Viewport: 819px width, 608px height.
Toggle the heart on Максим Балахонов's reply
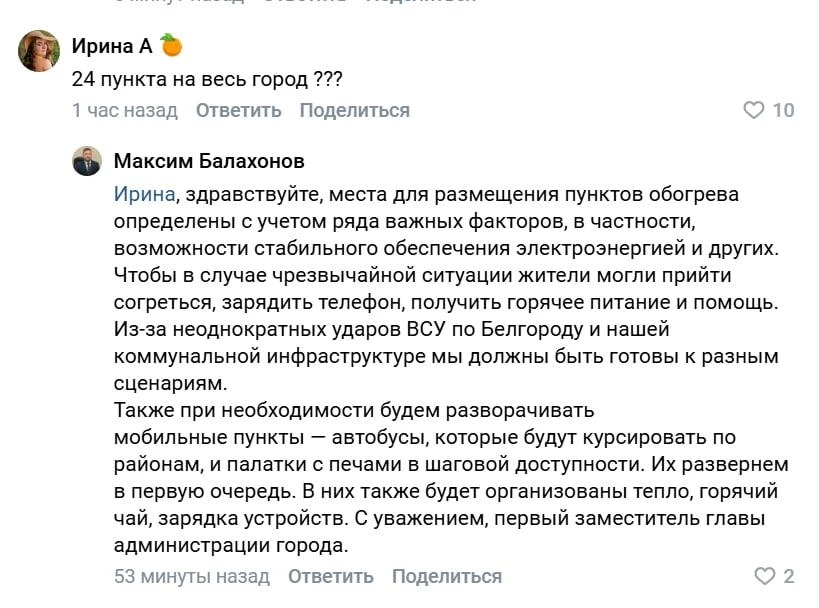tap(764, 576)
